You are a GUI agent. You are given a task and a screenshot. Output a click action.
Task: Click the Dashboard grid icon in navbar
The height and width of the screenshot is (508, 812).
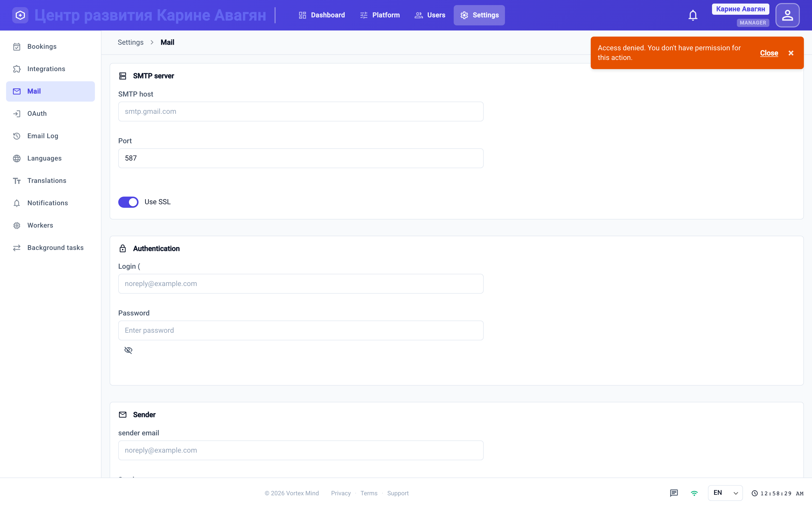pos(302,15)
